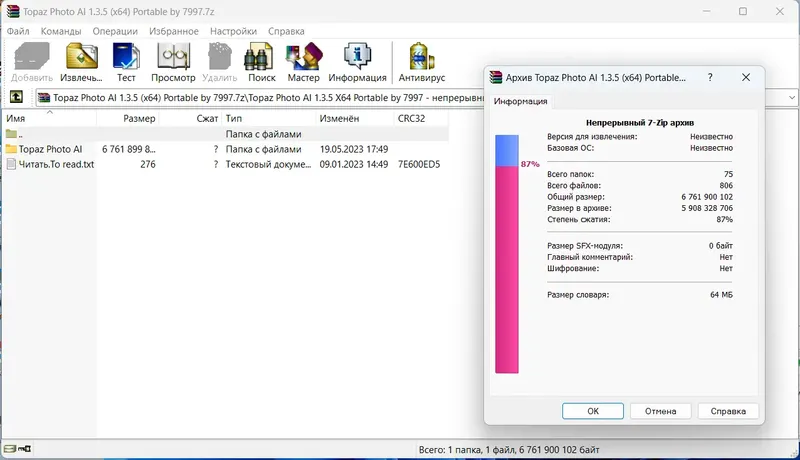Click the WinRAR icon in main title bar
This screenshot has height=460, width=800.
coord(13,11)
